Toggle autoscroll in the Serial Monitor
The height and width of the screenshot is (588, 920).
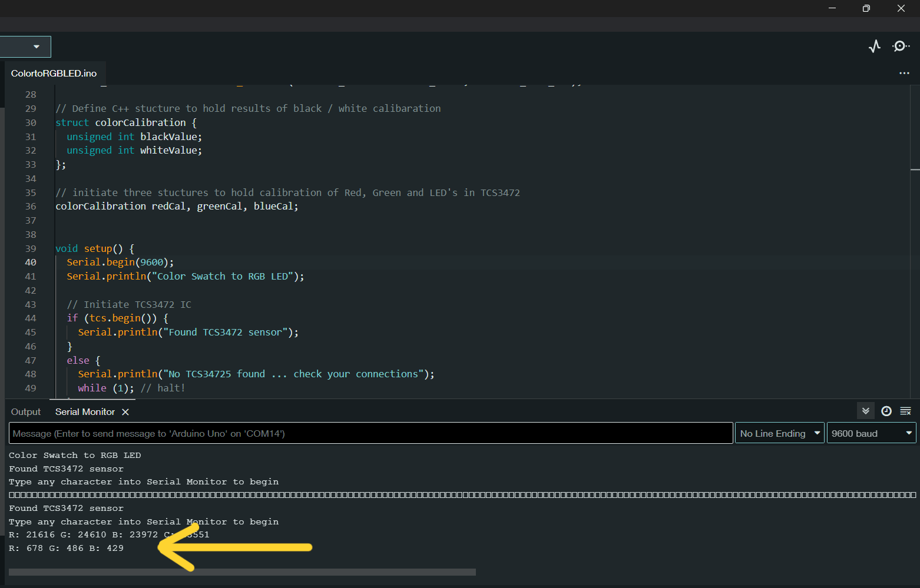865,411
